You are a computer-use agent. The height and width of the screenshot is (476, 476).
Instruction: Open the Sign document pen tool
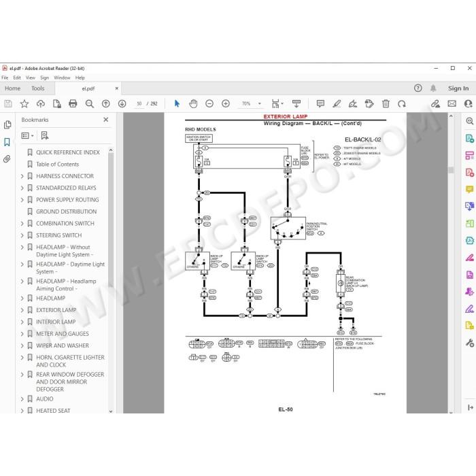coord(353,104)
